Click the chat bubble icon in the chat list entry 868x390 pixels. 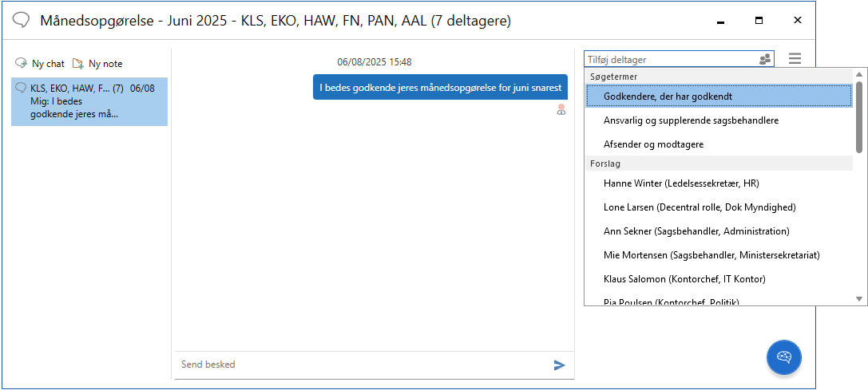21,88
